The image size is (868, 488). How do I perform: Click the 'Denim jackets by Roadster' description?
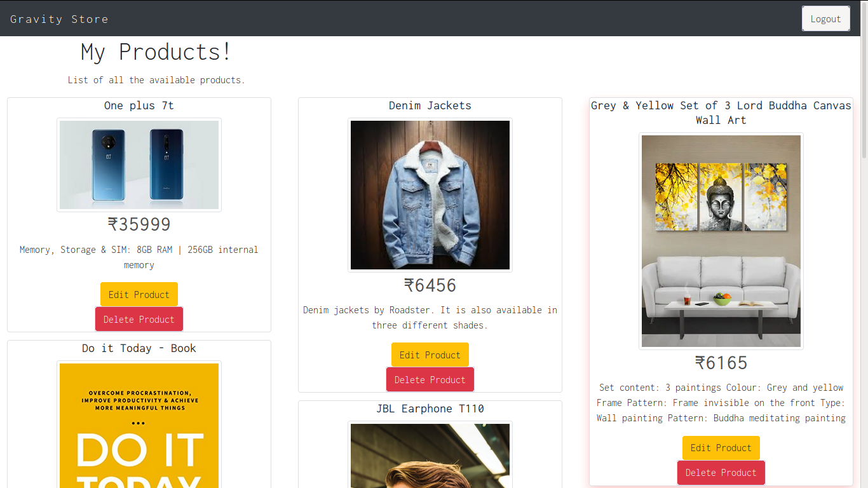point(430,318)
